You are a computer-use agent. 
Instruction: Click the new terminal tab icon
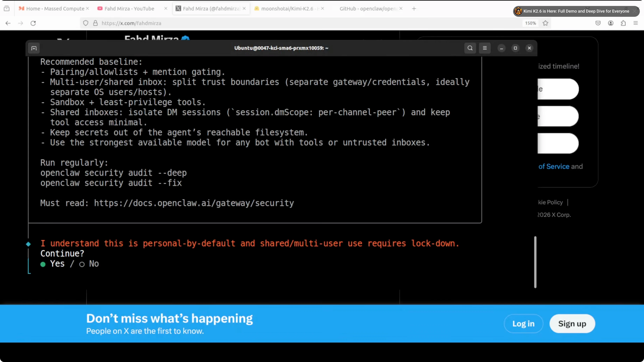(x=34, y=48)
